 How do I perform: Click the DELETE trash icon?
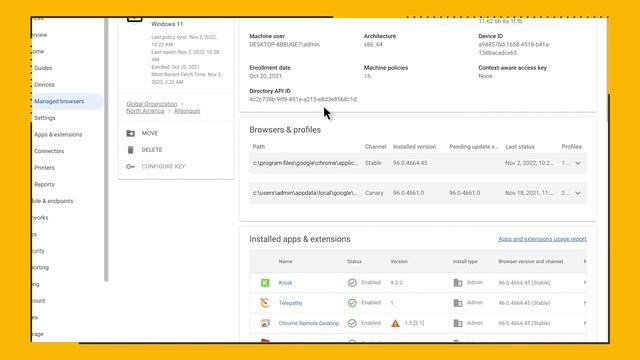(x=131, y=150)
